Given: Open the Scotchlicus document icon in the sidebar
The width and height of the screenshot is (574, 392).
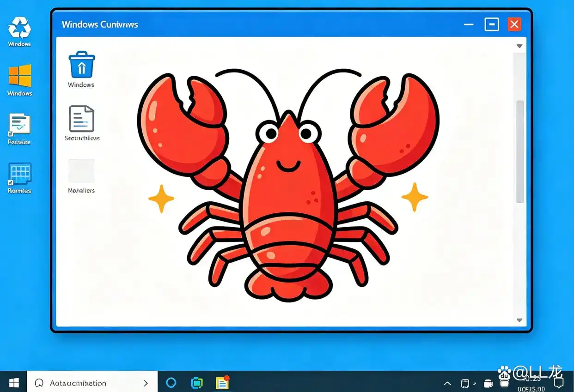Looking at the screenshot, I should coord(81,119).
